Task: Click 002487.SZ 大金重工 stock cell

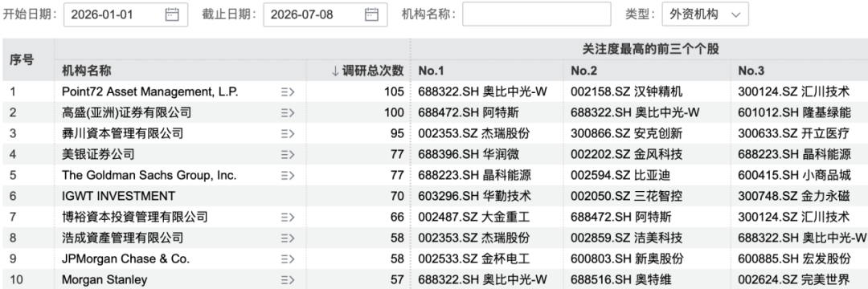Action: pyautogui.click(x=474, y=217)
